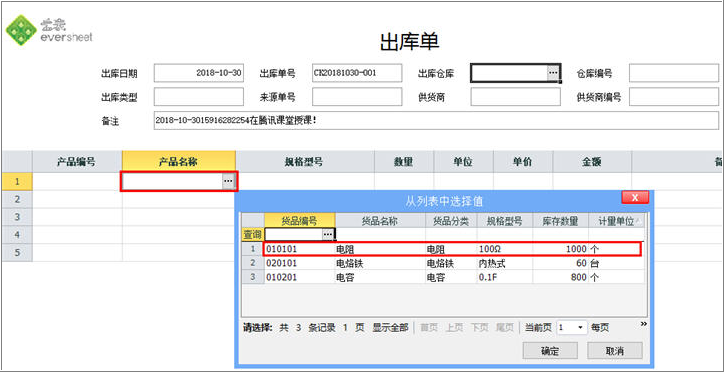724x372 pixels.
Task: Go to 下页 in the pager
Action: point(479,328)
